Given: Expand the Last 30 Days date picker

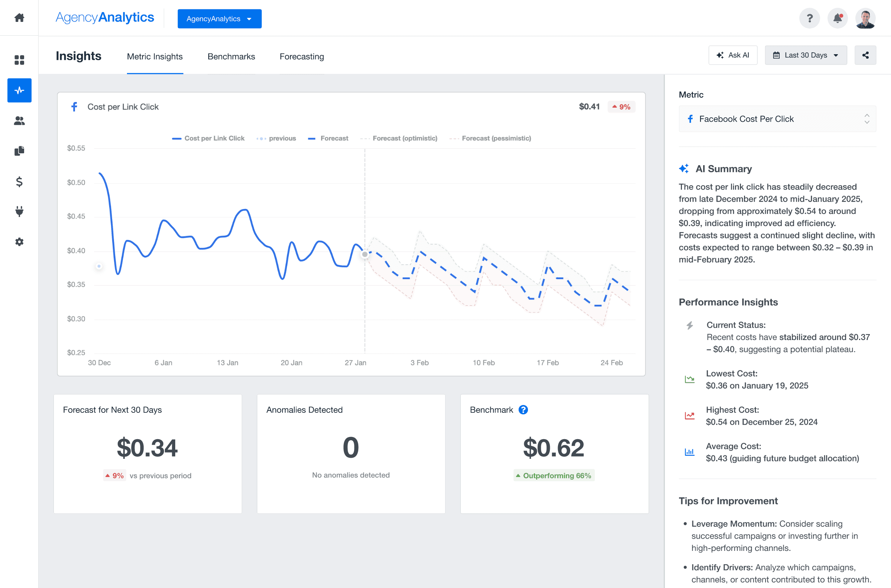Looking at the screenshot, I should pyautogui.click(x=806, y=55).
